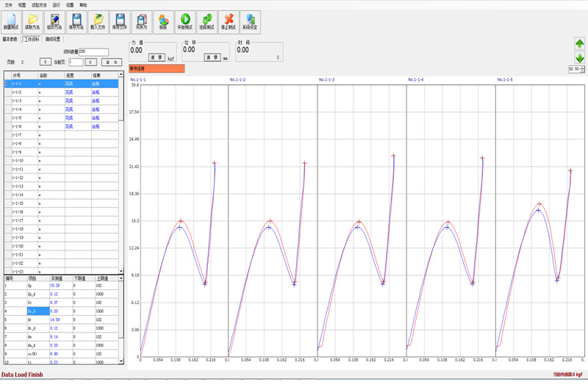The height and width of the screenshot is (390, 588).
Task: Open the 试验方法 menu
Action: (40, 4)
